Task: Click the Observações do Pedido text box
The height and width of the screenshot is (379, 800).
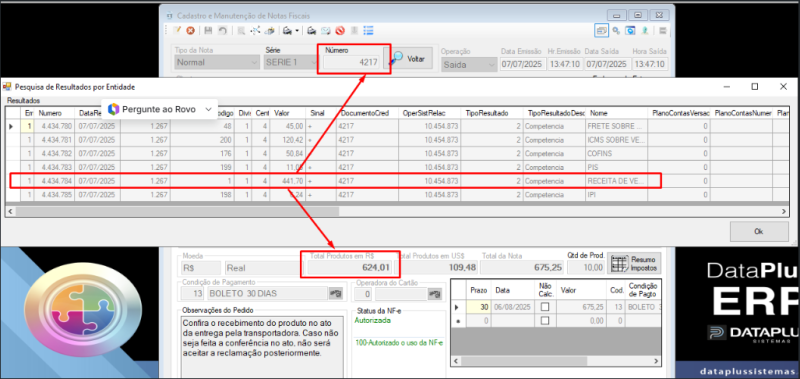Action: click(x=262, y=346)
